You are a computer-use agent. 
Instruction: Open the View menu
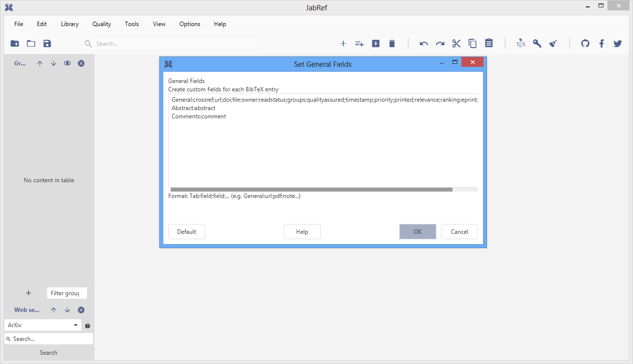[x=159, y=24]
